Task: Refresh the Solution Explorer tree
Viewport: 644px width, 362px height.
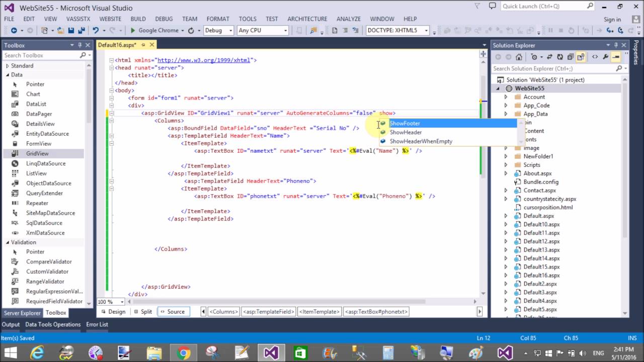Action: [x=560, y=57]
